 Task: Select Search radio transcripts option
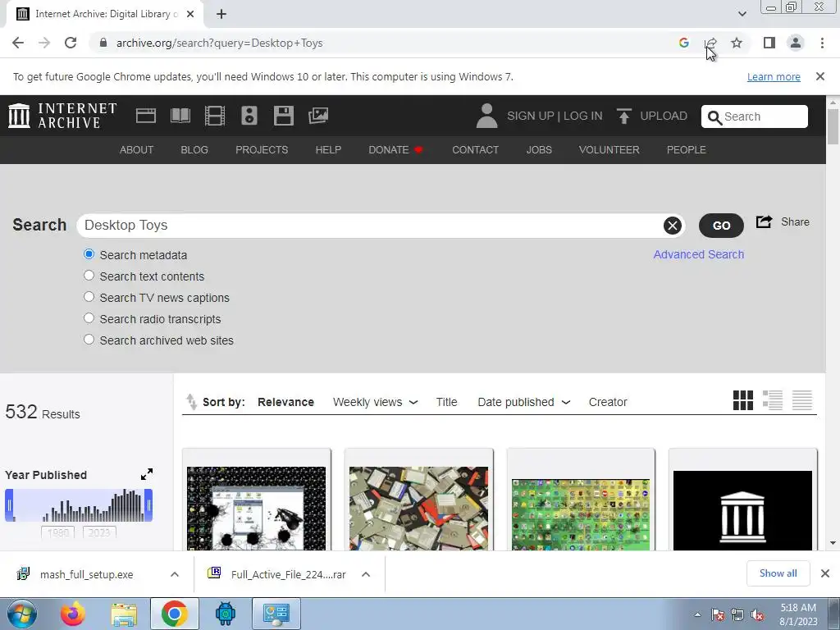click(x=89, y=318)
